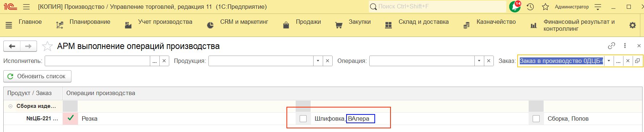The width and height of the screenshot is (644, 132).
Task: Copy link to form via chain icon
Action: (611, 46)
